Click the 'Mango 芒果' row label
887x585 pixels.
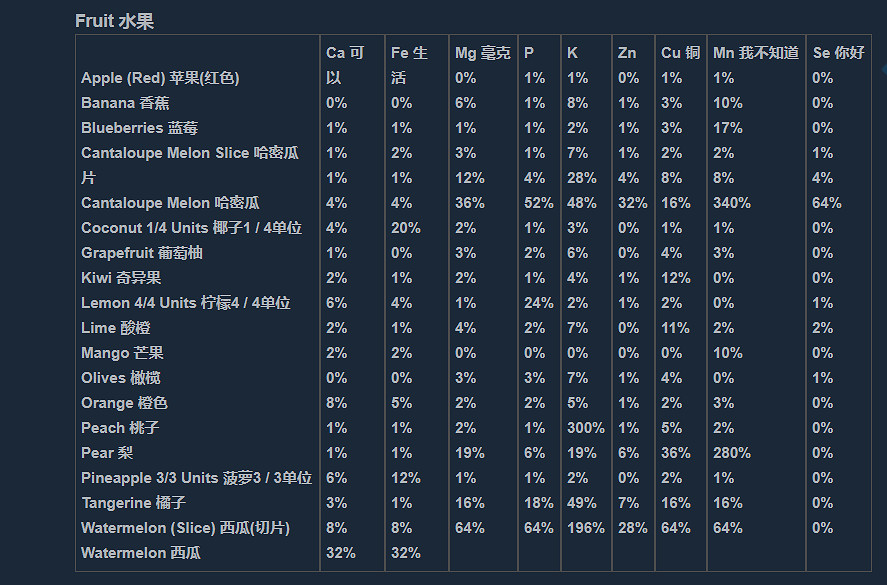[122, 353]
